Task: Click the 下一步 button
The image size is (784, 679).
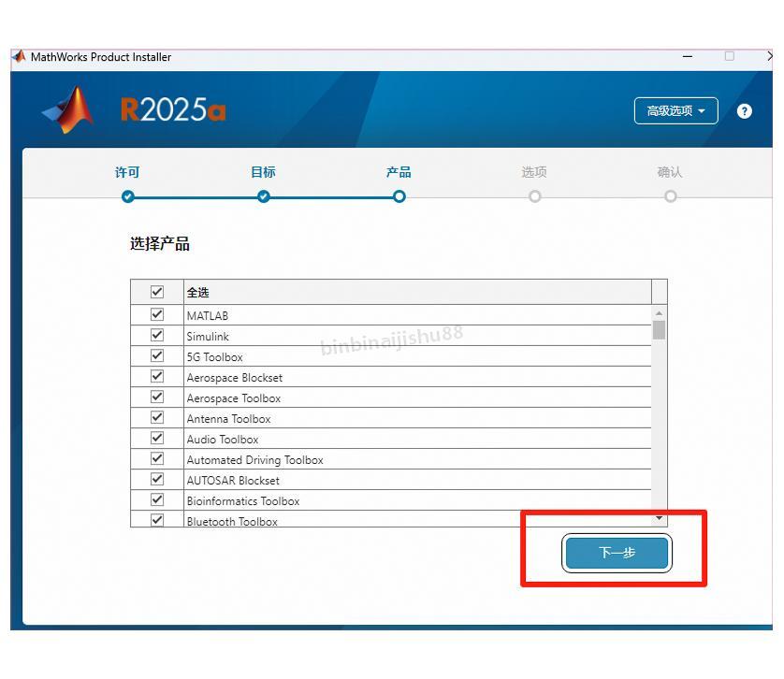Action: [x=616, y=553]
